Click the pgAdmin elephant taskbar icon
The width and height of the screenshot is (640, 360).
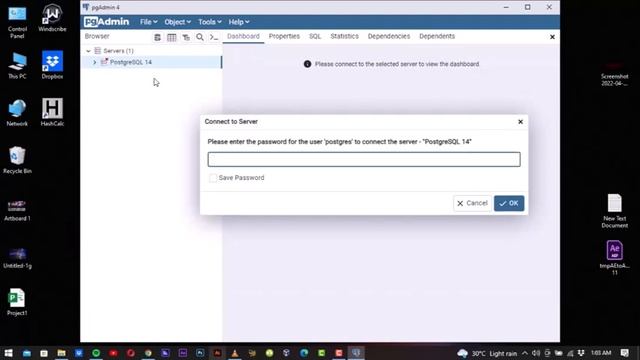click(356, 353)
